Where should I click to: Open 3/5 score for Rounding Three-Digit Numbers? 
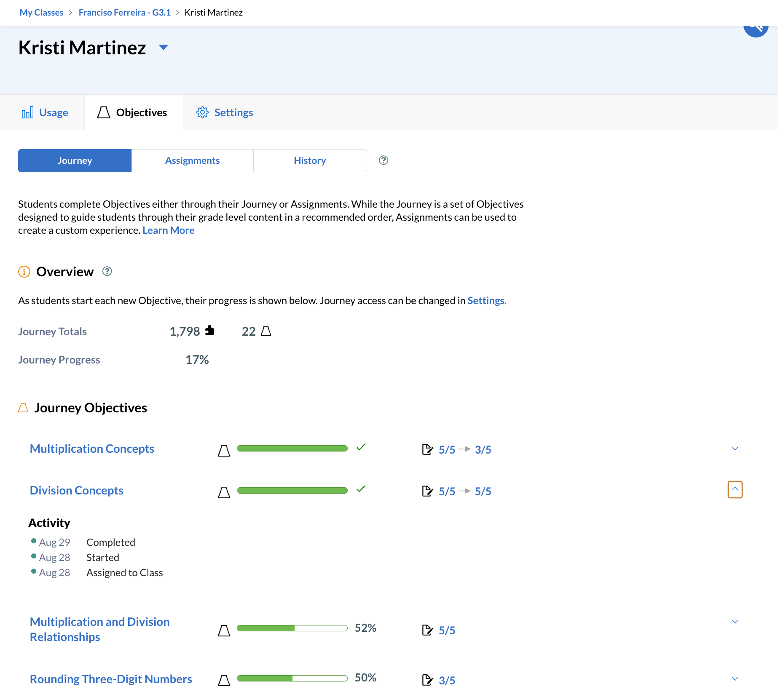click(x=447, y=681)
